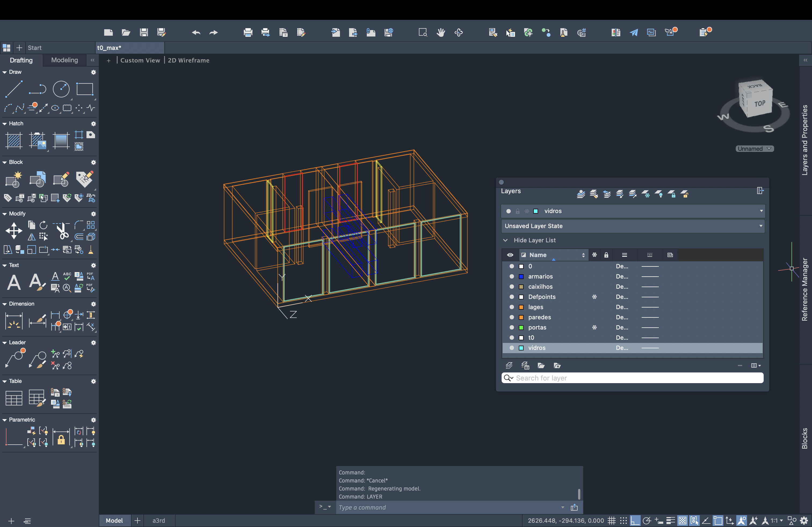812x527 pixels.
Task: Click the Pan hand icon
Action: [441, 32]
